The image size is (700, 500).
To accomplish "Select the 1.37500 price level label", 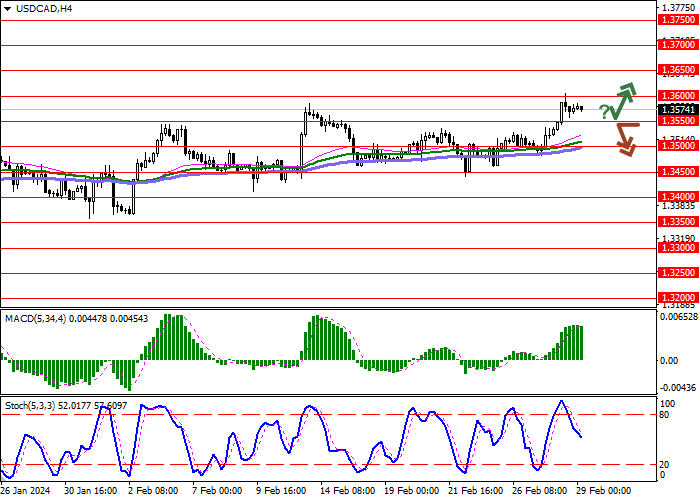I will click(679, 20).
